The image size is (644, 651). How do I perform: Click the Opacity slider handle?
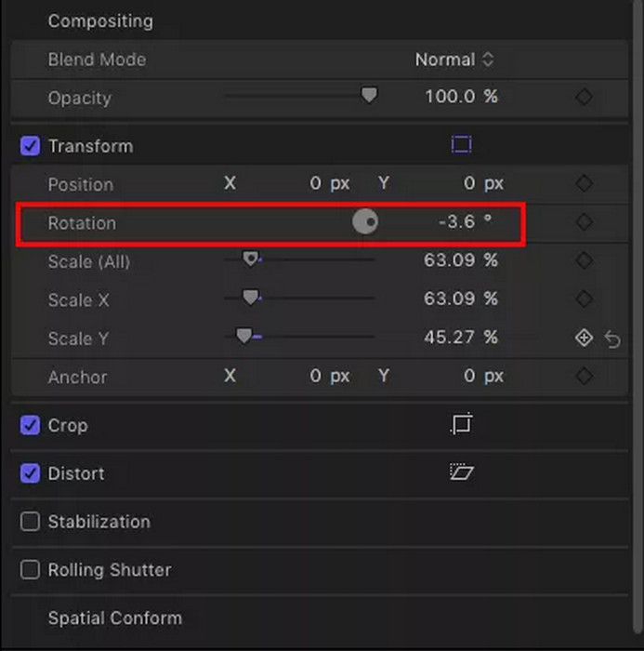click(369, 95)
